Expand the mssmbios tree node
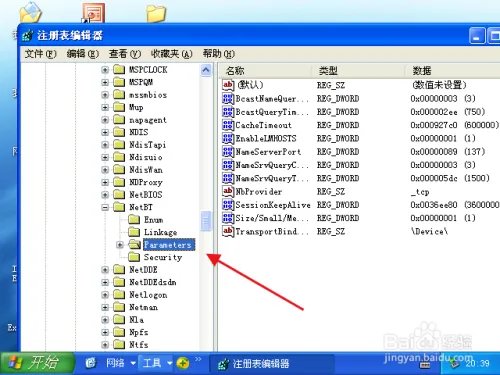 105,95
